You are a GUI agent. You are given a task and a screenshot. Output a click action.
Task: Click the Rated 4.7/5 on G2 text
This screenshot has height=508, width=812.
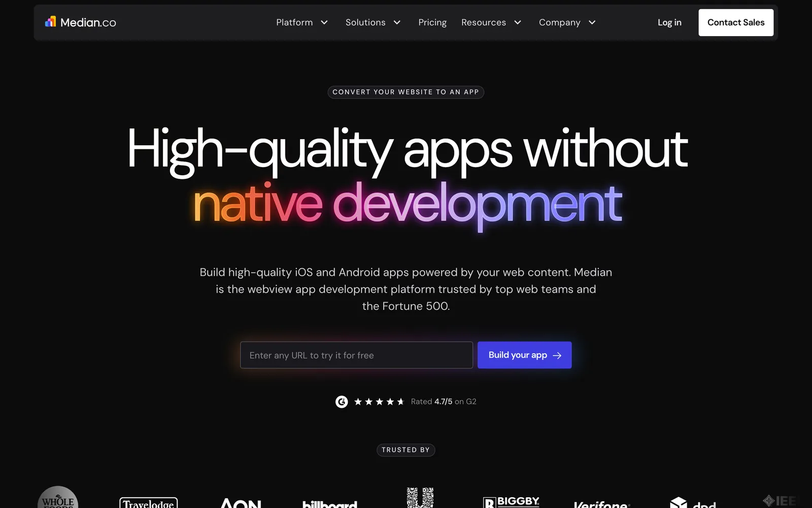point(444,402)
